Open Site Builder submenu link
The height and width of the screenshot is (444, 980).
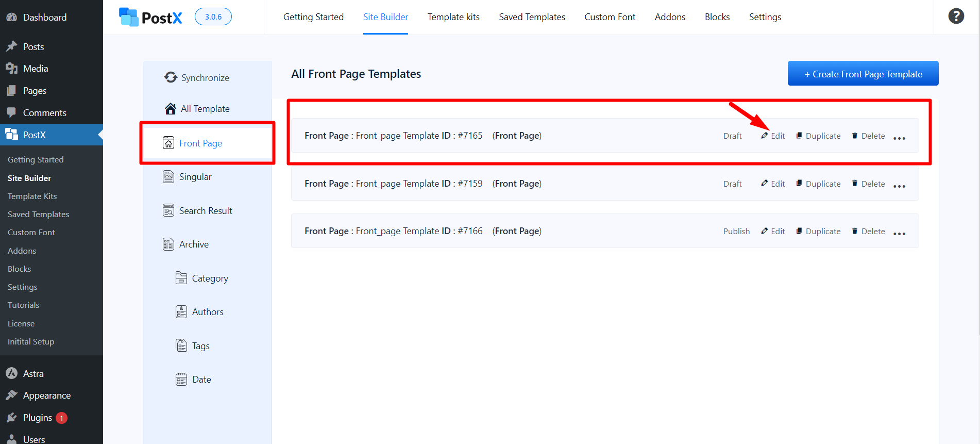29,178
